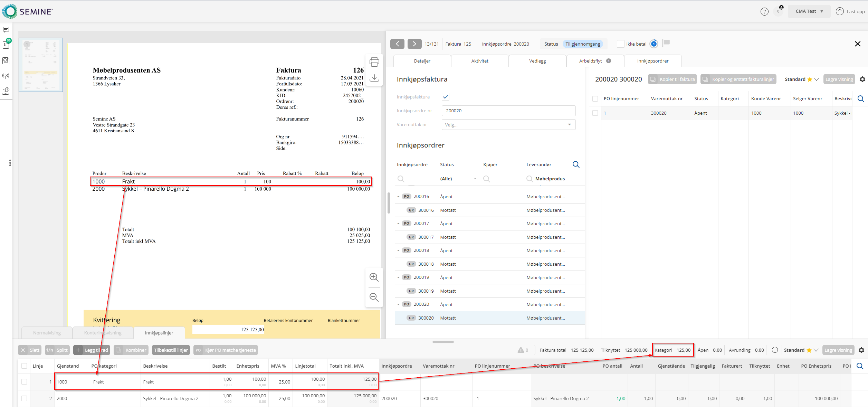Select invoice line 1 Frakt checkbox

pos(24,382)
